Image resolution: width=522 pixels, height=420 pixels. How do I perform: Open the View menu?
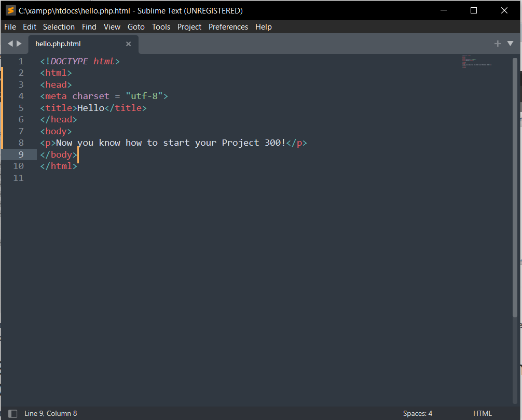coord(112,27)
